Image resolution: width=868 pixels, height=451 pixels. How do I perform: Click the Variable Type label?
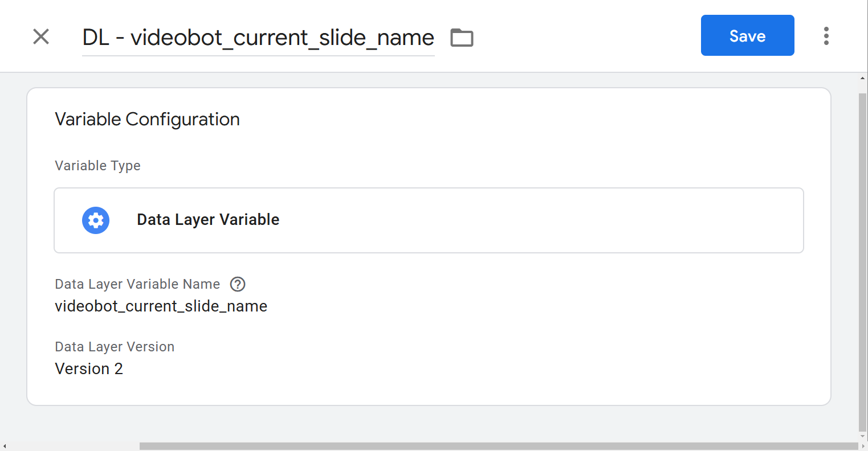(x=97, y=166)
